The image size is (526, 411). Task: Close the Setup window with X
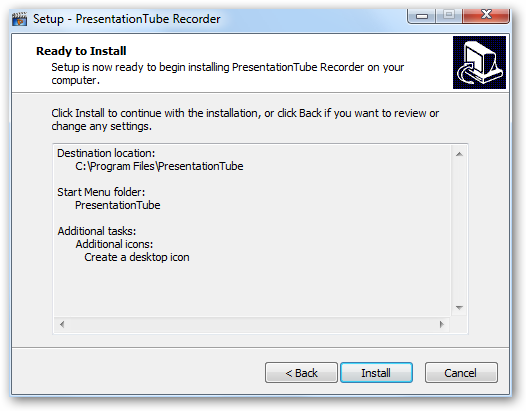486,15
